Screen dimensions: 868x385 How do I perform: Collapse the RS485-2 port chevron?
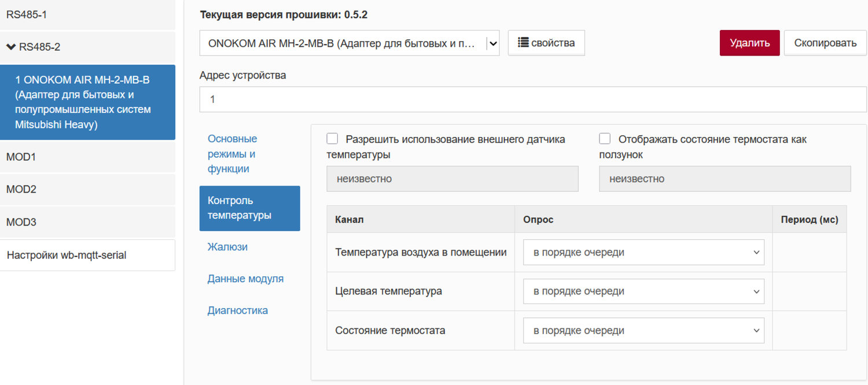pos(11,47)
